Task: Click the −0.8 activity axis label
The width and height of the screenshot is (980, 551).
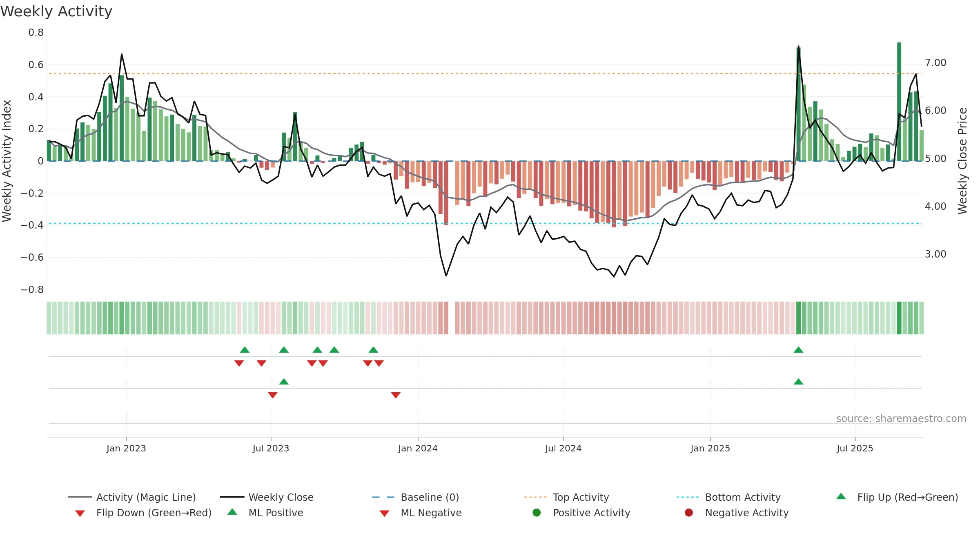Action: [x=32, y=289]
